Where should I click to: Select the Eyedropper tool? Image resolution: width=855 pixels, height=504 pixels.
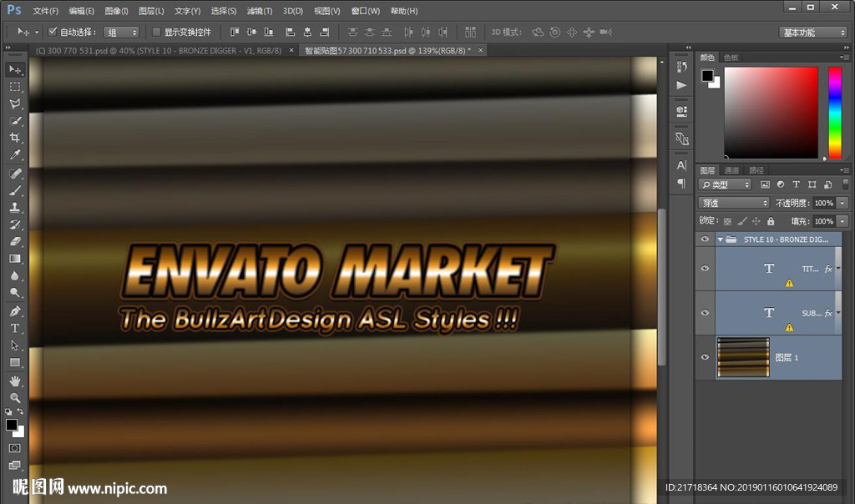click(x=15, y=156)
